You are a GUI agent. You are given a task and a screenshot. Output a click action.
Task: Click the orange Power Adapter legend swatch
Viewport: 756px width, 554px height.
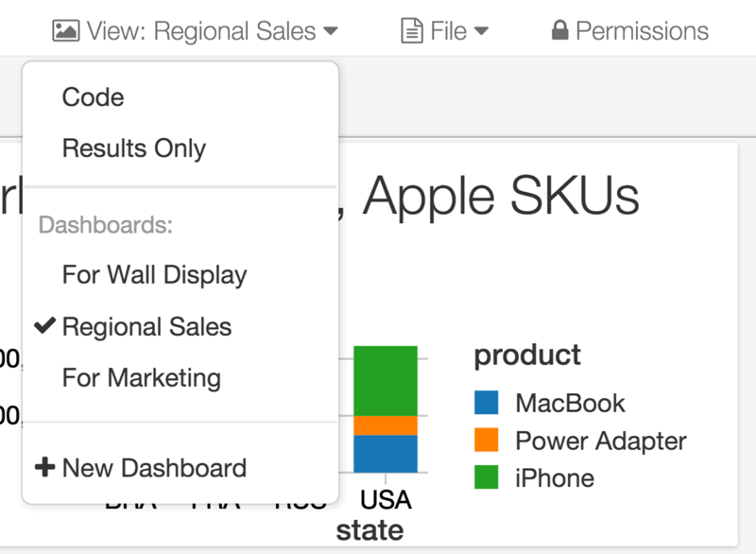486,440
